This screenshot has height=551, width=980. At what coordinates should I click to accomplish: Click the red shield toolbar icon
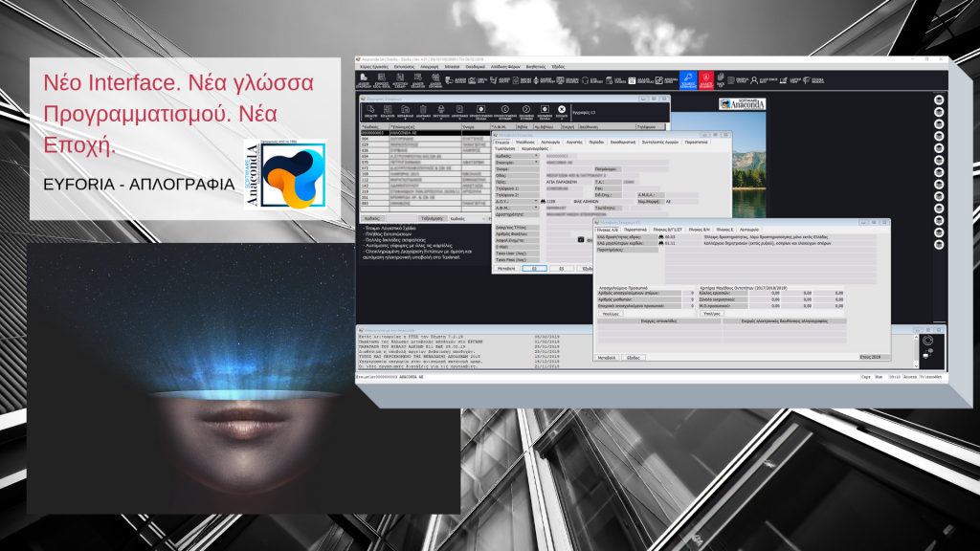click(x=706, y=80)
